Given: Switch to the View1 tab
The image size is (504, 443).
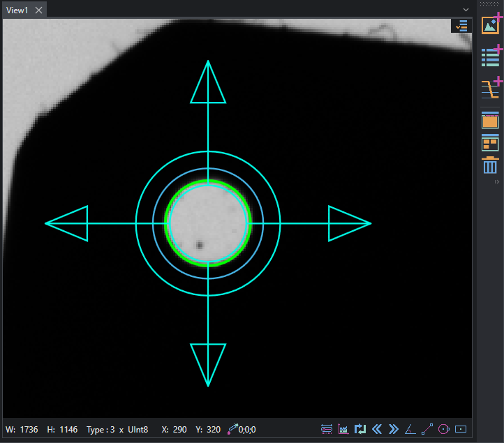Looking at the screenshot, I should [x=17, y=10].
